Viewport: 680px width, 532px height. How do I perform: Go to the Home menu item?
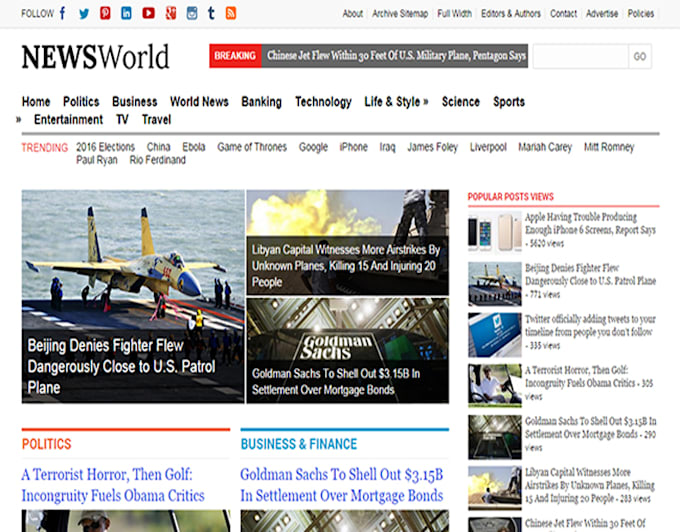point(36,101)
